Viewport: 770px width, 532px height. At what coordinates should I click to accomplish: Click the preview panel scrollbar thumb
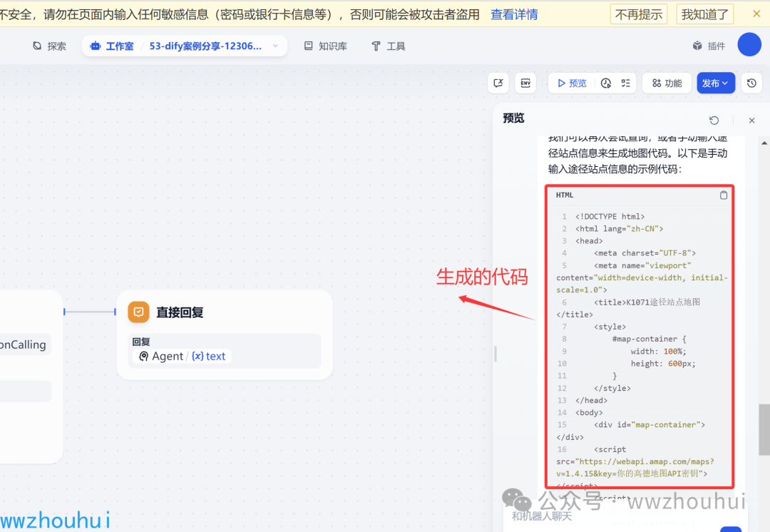click(x=764, y=430)
